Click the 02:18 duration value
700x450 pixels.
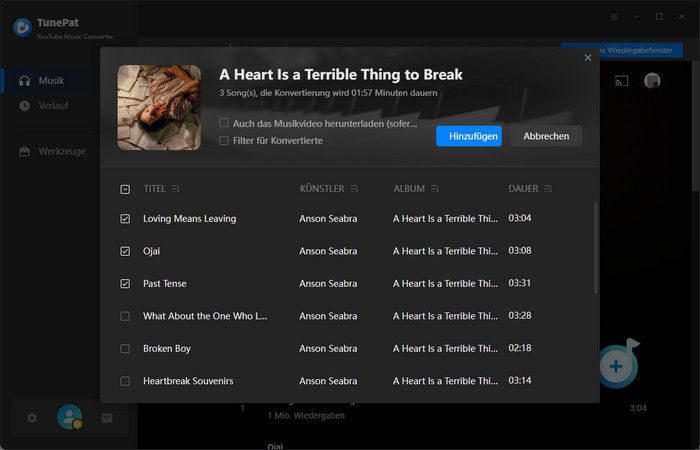coord(520,348)
